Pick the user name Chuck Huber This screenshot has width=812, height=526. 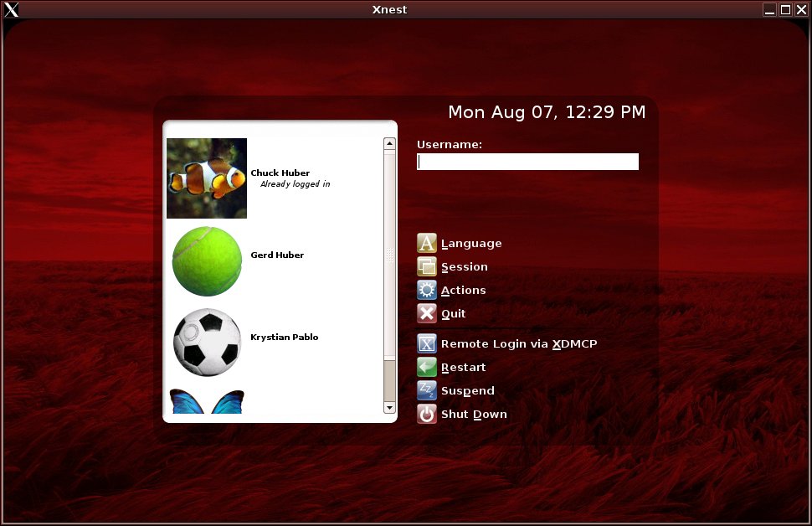280,173
